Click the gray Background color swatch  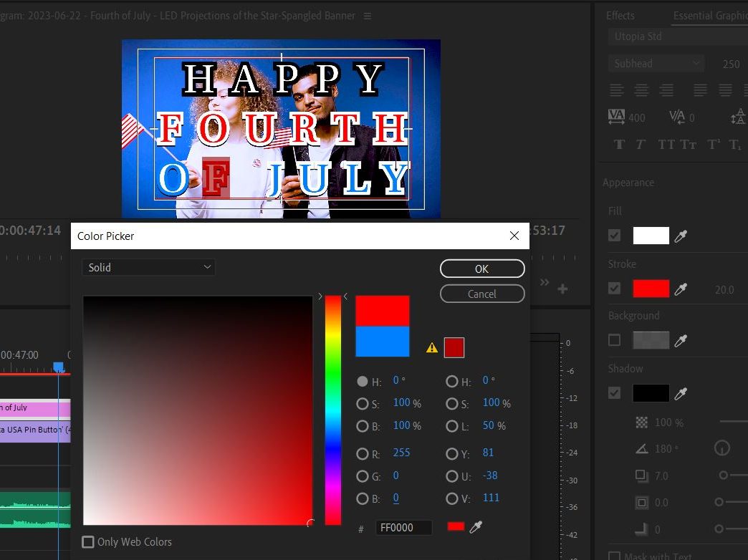651,340
